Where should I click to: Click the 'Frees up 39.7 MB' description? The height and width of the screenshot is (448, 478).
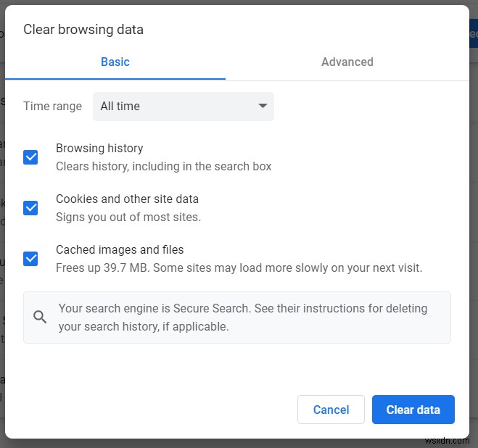239,268
